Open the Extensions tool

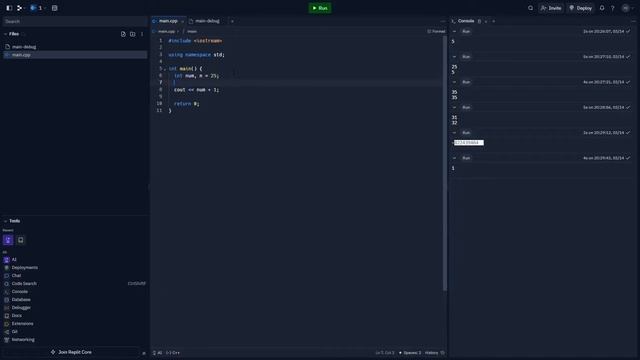coord(22,324)
